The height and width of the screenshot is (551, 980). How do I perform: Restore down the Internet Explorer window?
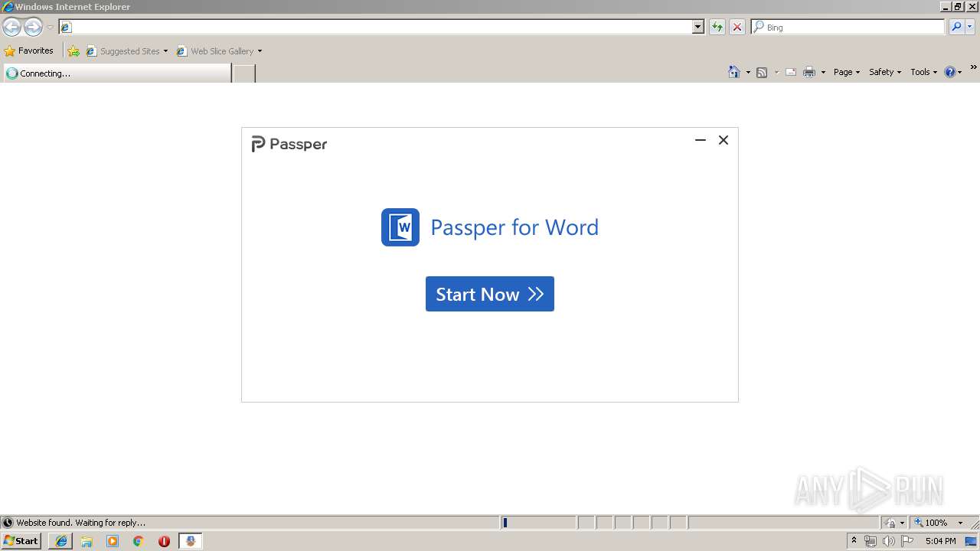coord(958,6)
